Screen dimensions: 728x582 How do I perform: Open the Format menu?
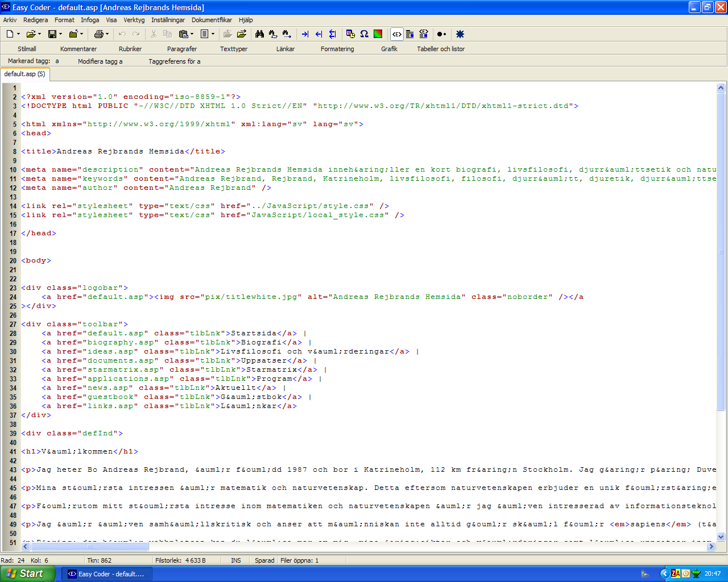point(64,20)
